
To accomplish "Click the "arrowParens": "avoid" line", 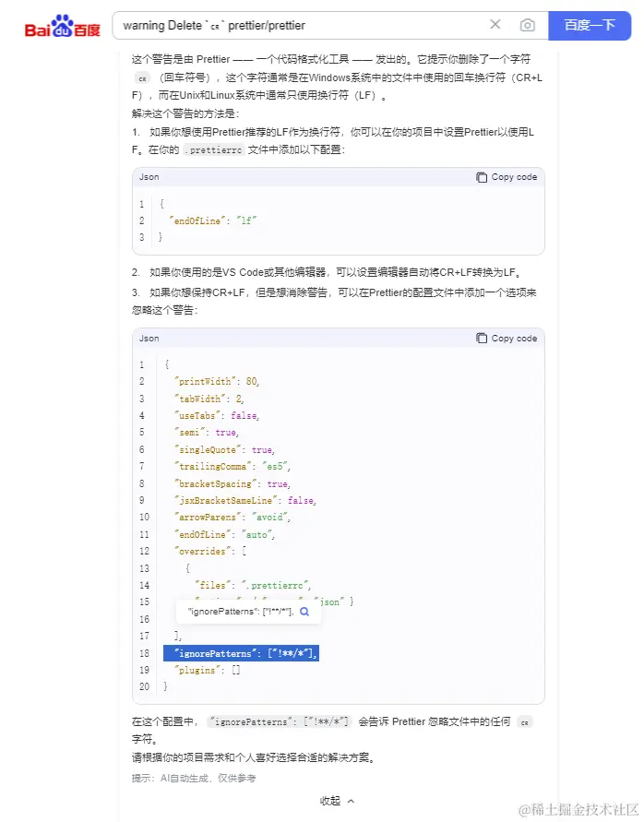I will coord(233,517).
